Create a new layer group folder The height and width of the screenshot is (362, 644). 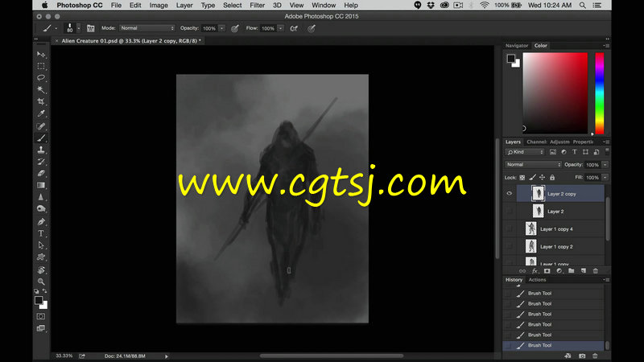tap(572, 271)
